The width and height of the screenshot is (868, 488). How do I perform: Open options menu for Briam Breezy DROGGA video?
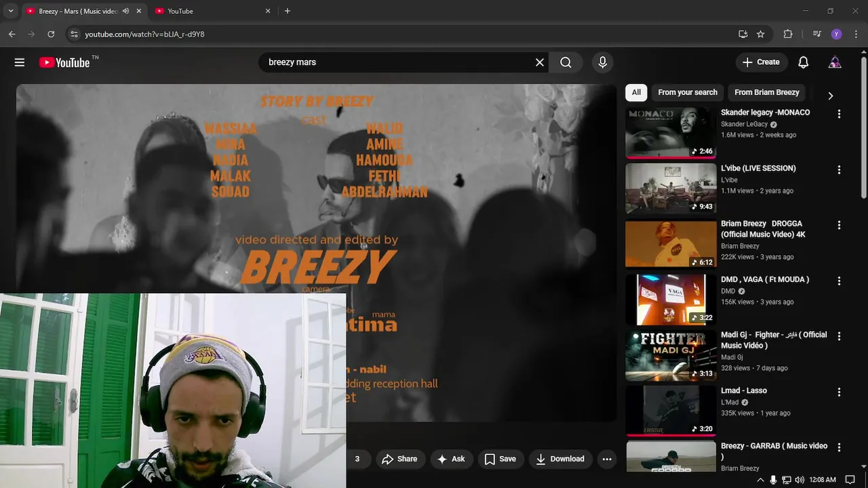pyautogui.click(x=839, y=225)
